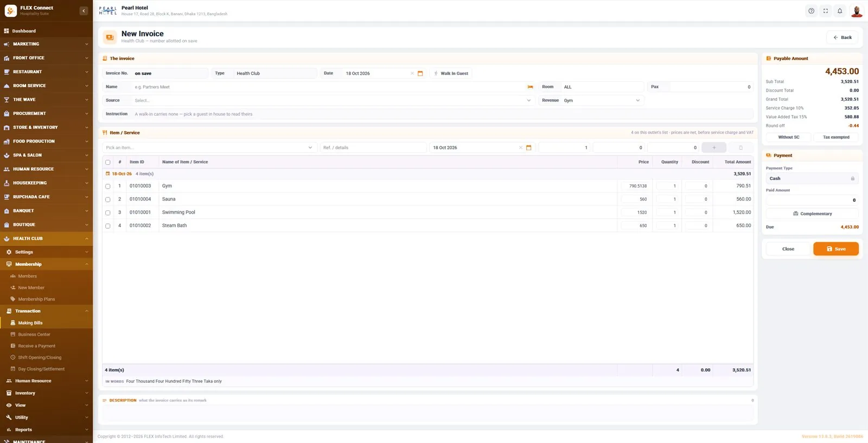Collapse the HEALTH CLUB menu
The image size is (868, 443).
tap(46, 239)
